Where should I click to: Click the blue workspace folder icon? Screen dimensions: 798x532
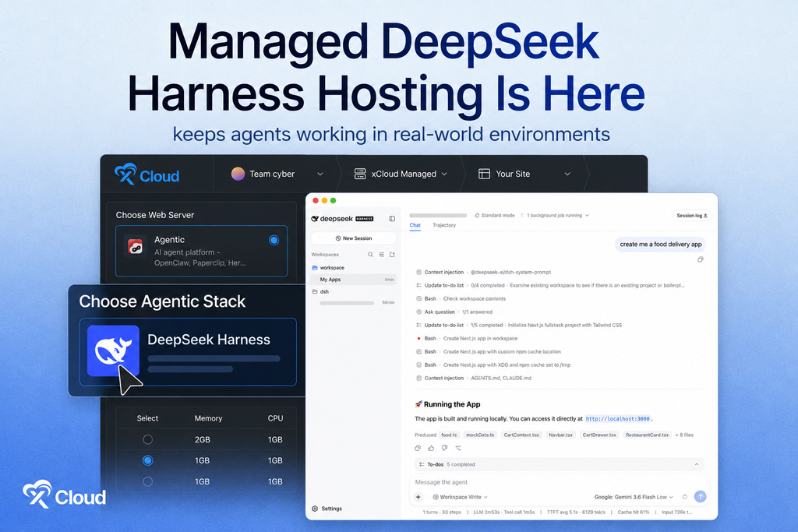pos(315,267)
